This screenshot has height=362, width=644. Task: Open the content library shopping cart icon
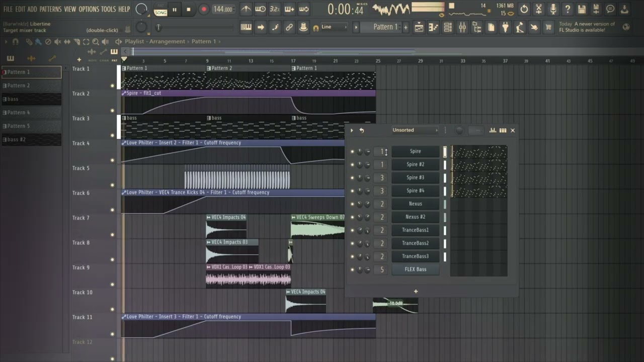point(548,28)
